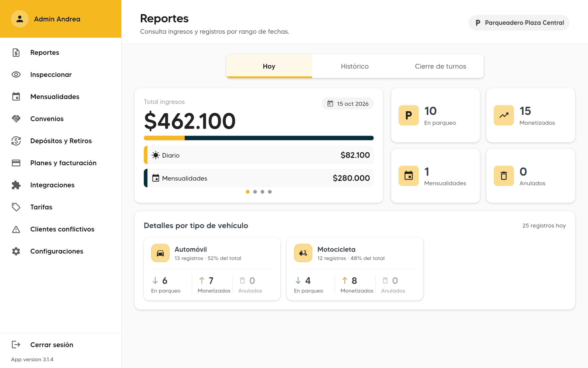Click the 25 registros hoy text
Screen dimensions: 588x368
point(544,226)
